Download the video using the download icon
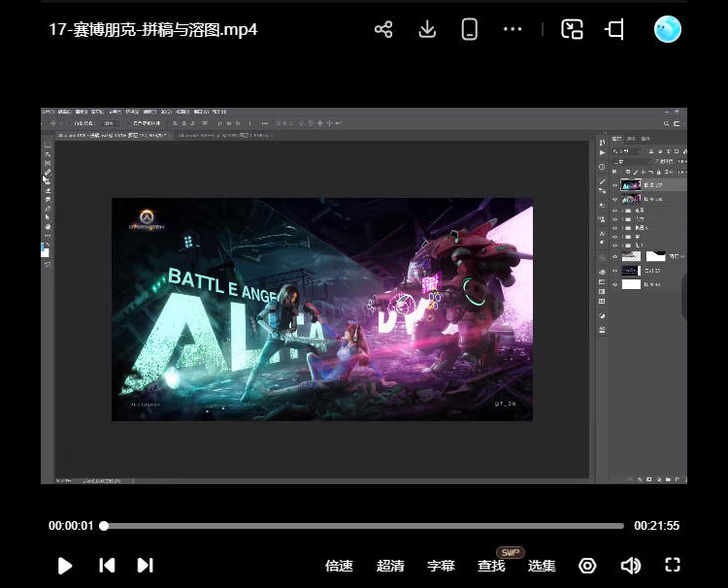The image size is (728, 588). tap(427, 29)
